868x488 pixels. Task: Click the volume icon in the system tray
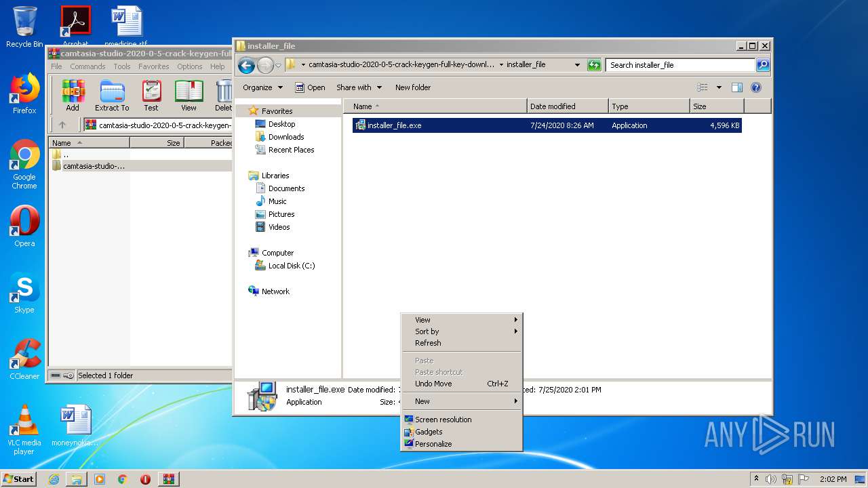(771, 479)
